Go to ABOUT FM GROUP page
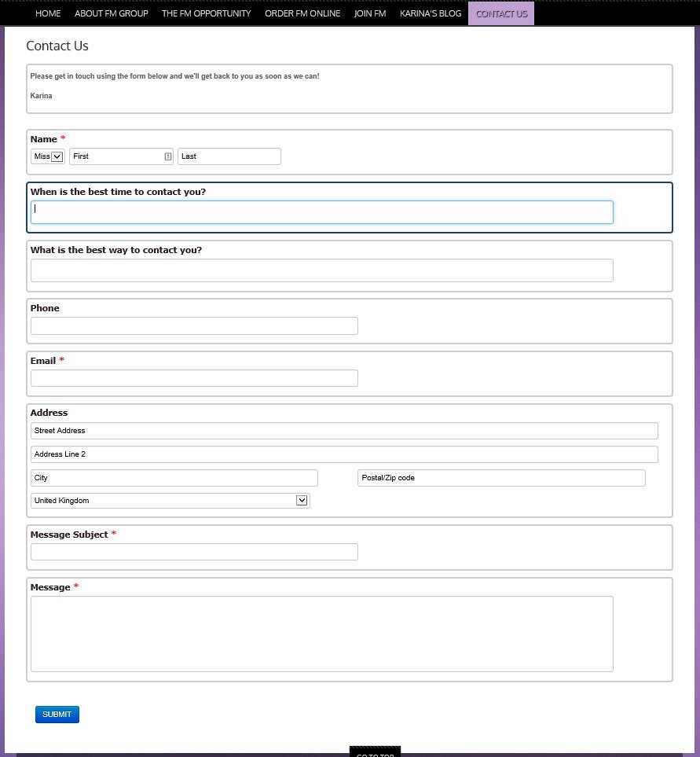700x757 pixels. pos(111,13)
